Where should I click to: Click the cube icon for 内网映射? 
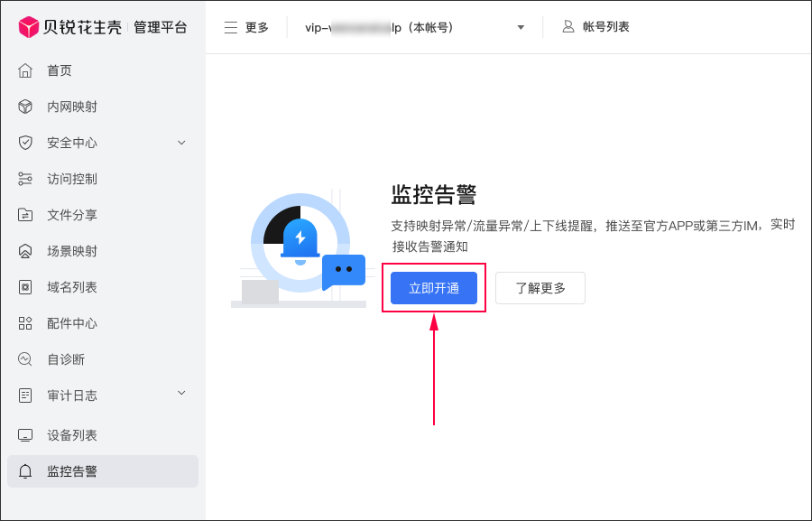pyautogui.click(x=25, y=107)
